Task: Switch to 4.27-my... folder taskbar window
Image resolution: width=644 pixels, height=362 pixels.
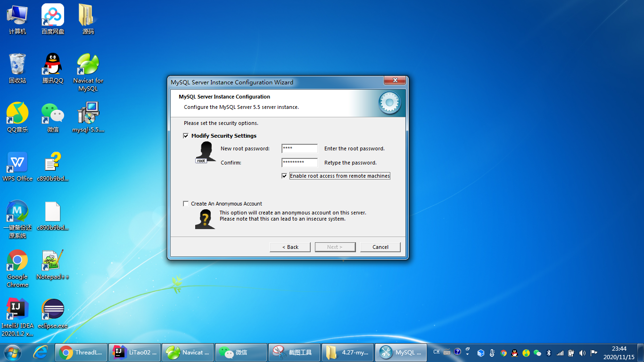Action: coord(347,352)
